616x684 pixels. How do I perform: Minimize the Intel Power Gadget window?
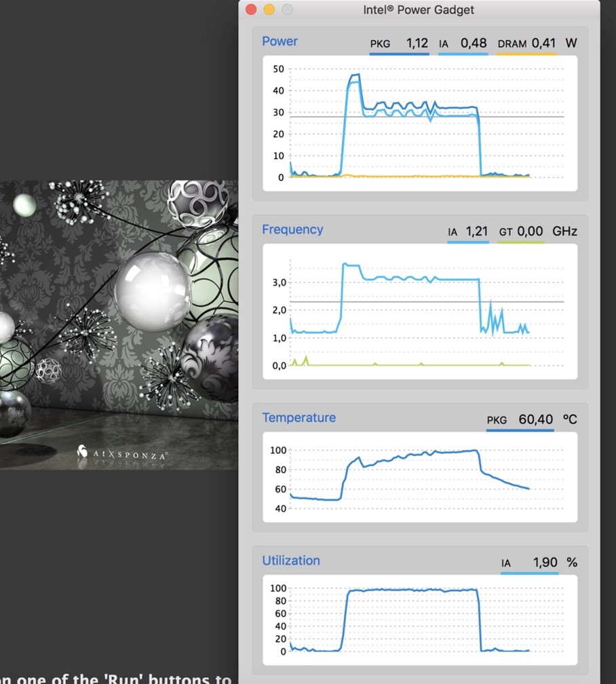[269, 9]
